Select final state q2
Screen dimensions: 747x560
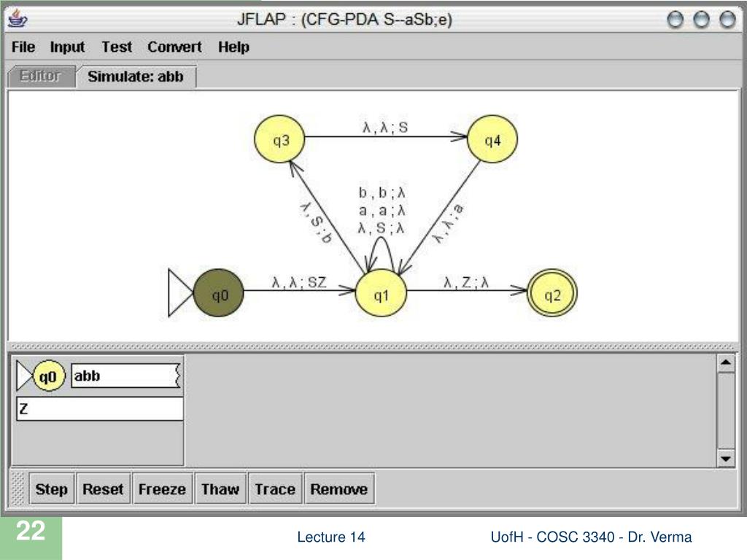pos(552,293)
